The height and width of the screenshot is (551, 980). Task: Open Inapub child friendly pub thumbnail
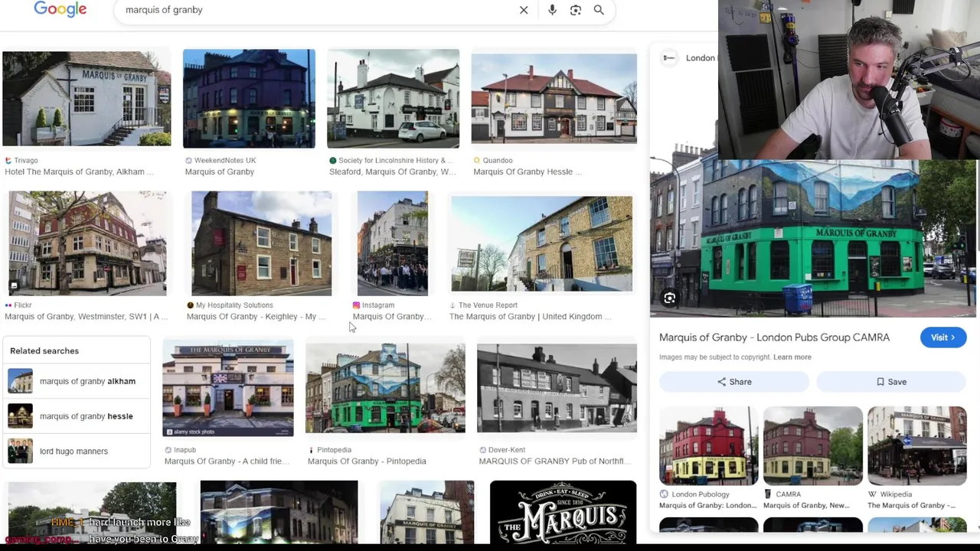pyautogui.click(x=227, y=389)
